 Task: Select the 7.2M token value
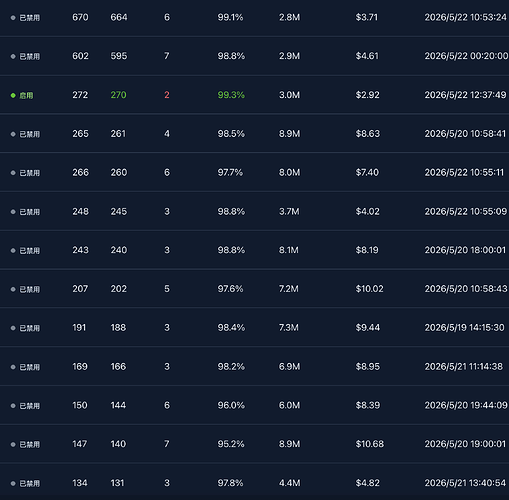click(x=289, y=289)
